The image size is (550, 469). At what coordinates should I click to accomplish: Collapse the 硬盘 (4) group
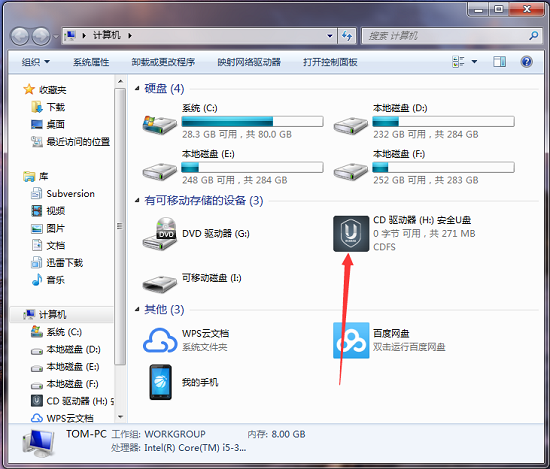click(137, 88)
